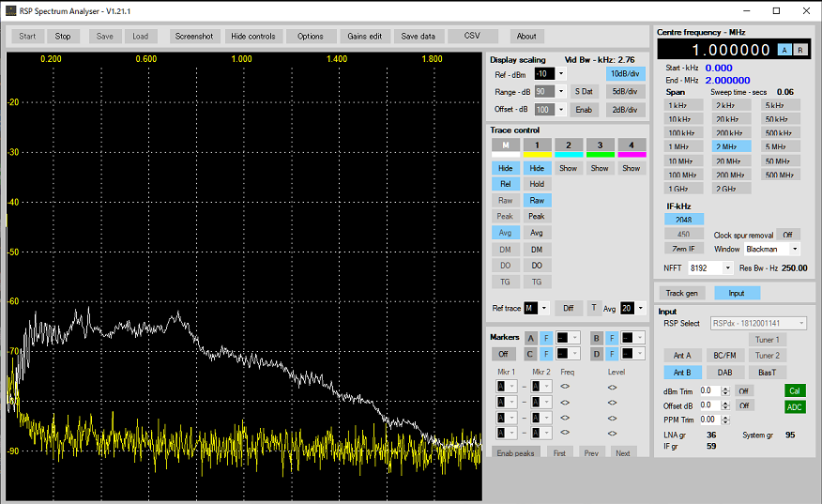Toggle Clock spur removal Off button
Viewport: 822px width, 504px height.
pyautogui.click(x=787, y=235)
